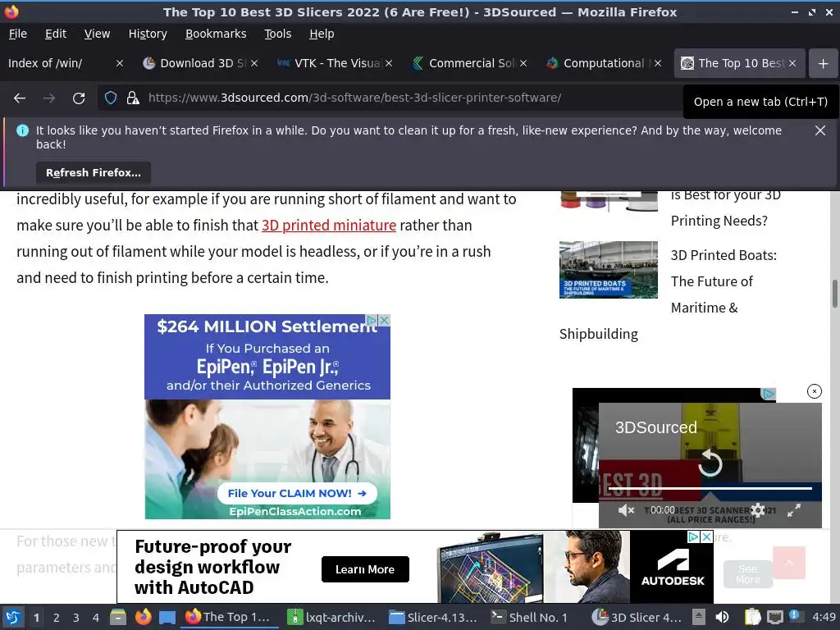Screen dimensions: 840x630
Task: Close the floating 3DSourced video player
Action: coord(815,391)
